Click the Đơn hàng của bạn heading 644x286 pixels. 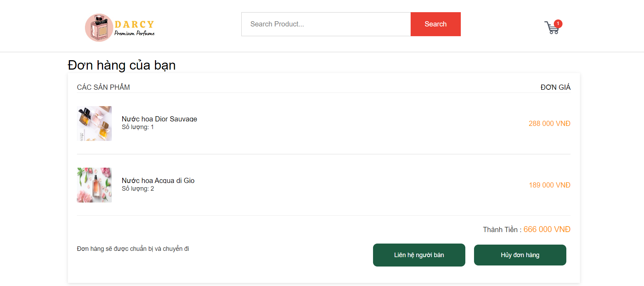[122, 65]
